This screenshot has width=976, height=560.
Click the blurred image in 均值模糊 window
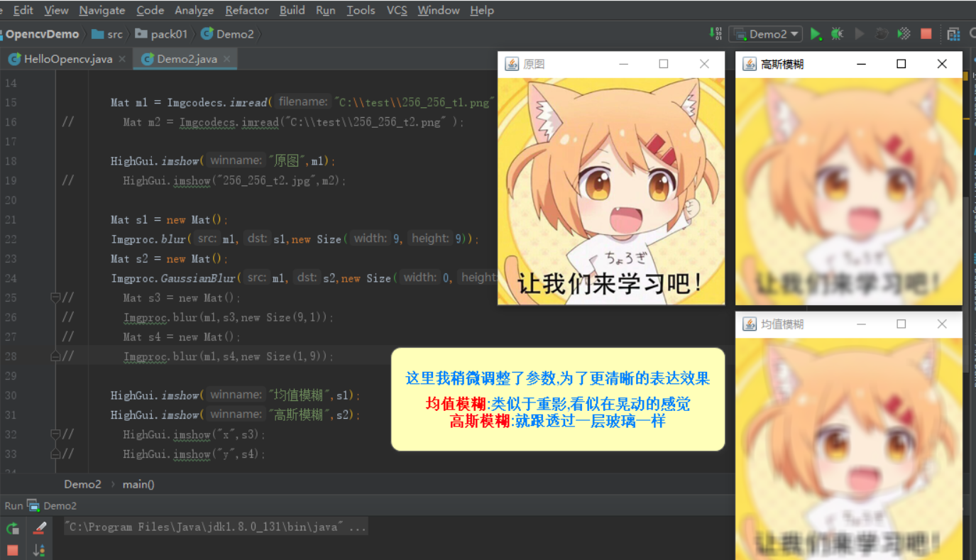pos(849,449)
